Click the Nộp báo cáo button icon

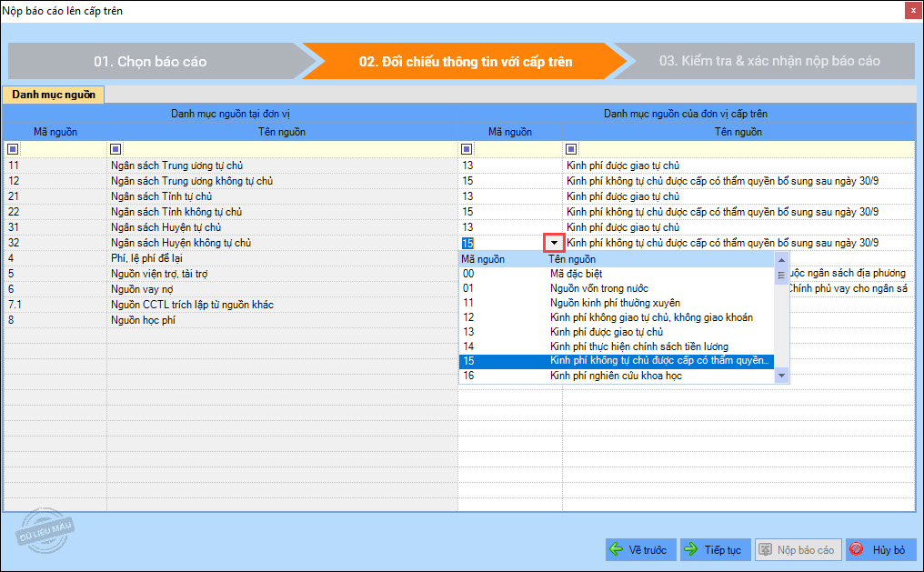[x=765, y=549]
